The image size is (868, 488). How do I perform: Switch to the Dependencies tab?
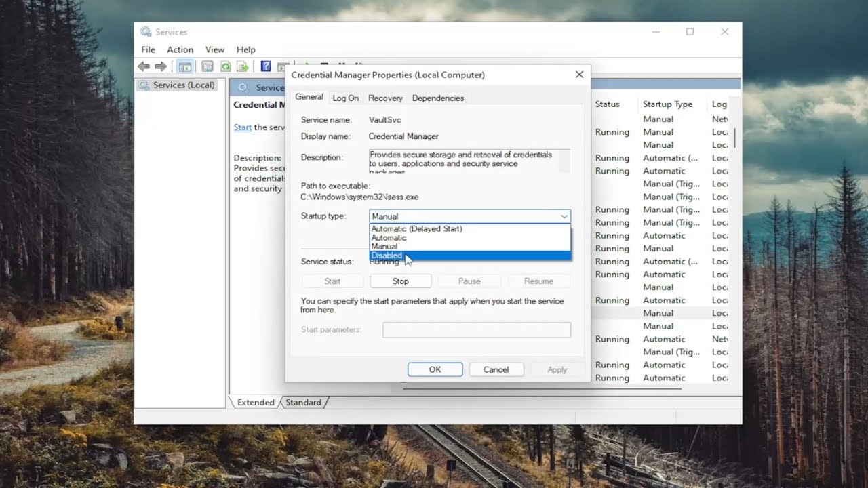coord(438,98)
